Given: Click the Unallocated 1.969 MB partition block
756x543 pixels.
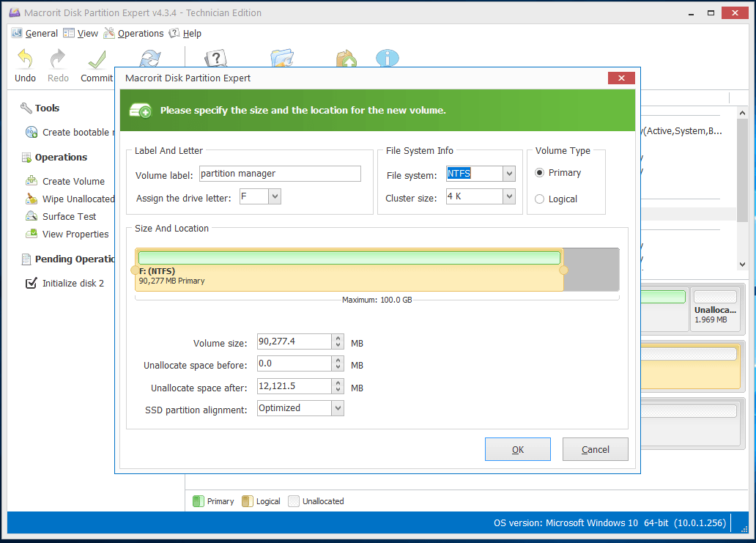Looking at the screenshot, I should point(715,309).
